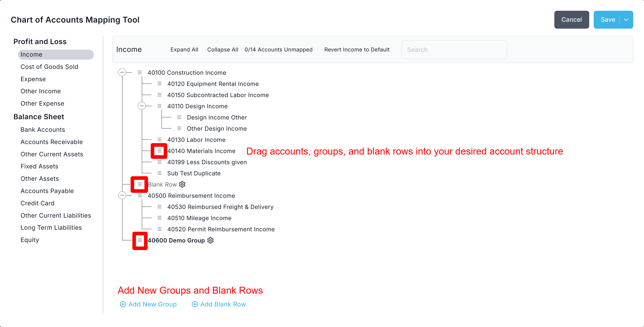Collapse the 40110 Design Income node
Screen dimensions: 644x327
point(142,106)
